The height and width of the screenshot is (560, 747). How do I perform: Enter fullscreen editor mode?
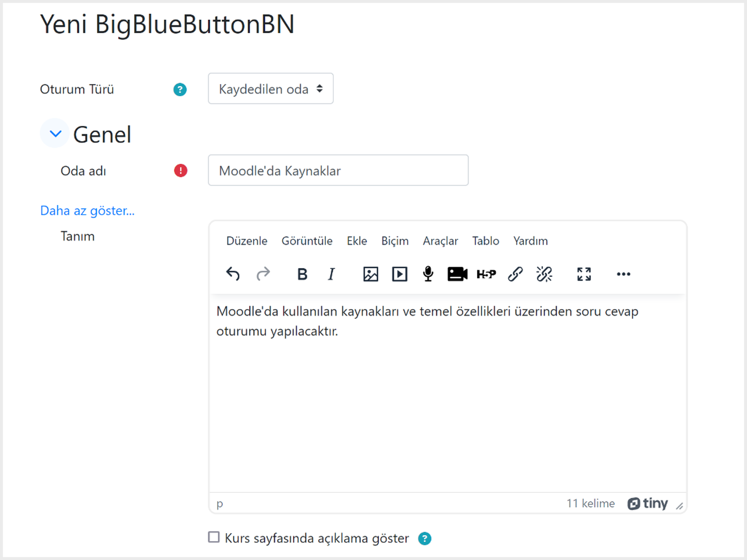click(x=584, y=274)
